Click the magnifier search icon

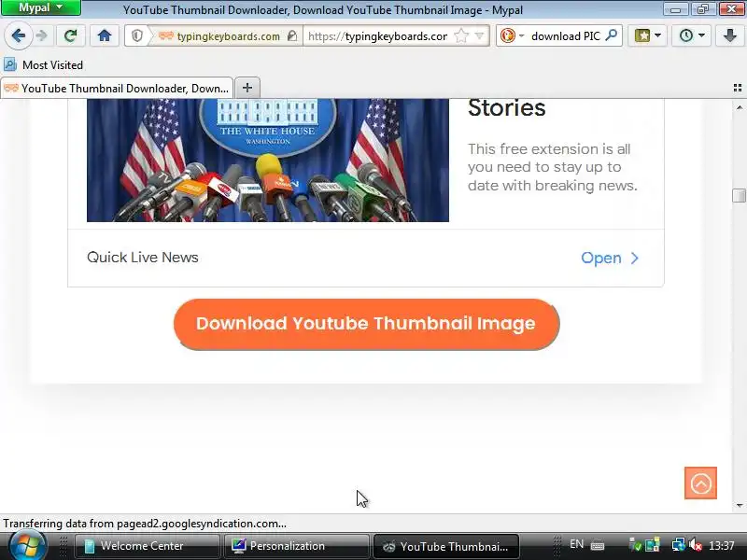(x=612, y=35)
